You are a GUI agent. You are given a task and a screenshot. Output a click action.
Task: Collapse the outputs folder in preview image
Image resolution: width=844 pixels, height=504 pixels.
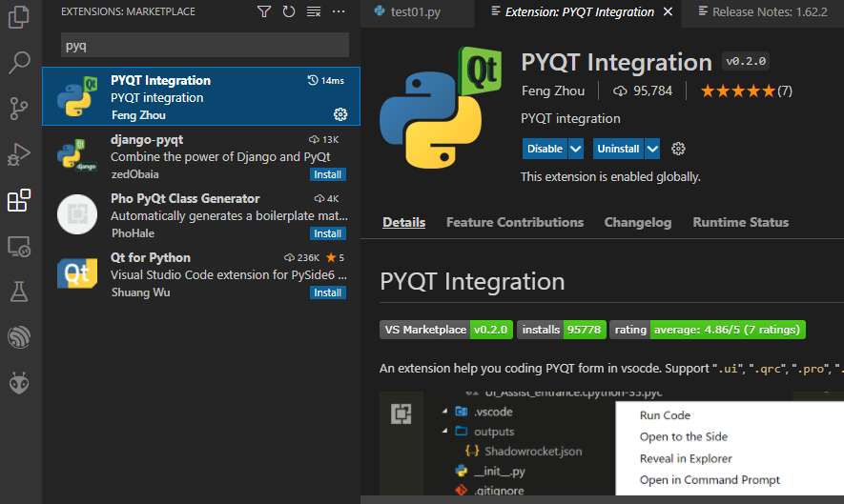coord(444,432)
